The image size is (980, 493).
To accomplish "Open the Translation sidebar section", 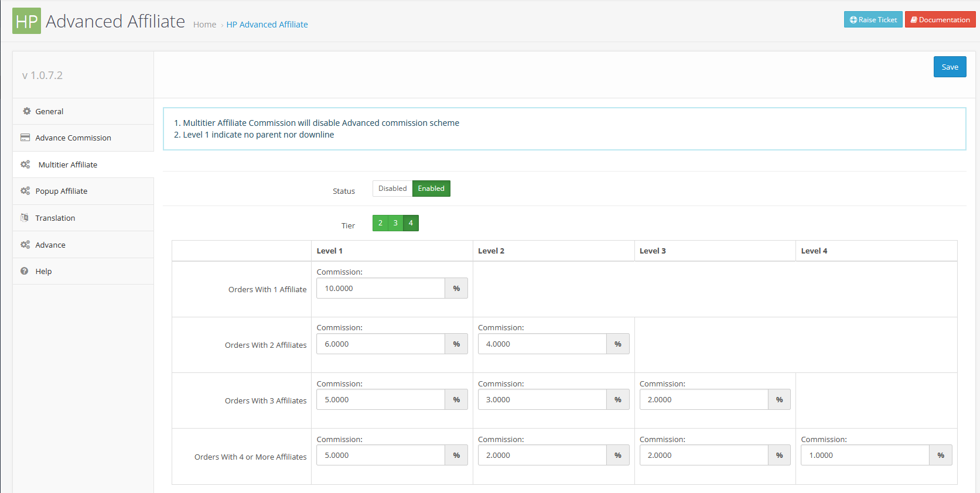I will point(55,218).
